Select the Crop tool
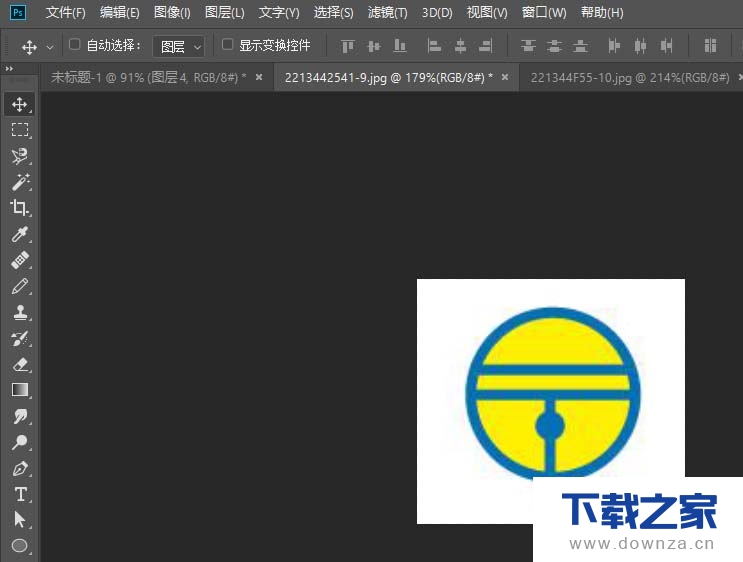 (19, 208)
